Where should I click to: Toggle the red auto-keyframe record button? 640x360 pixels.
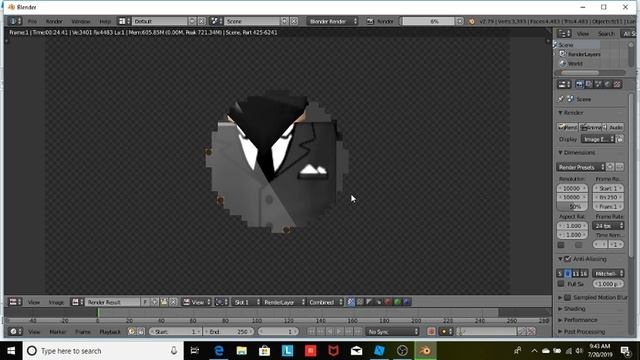coord(431,332)
